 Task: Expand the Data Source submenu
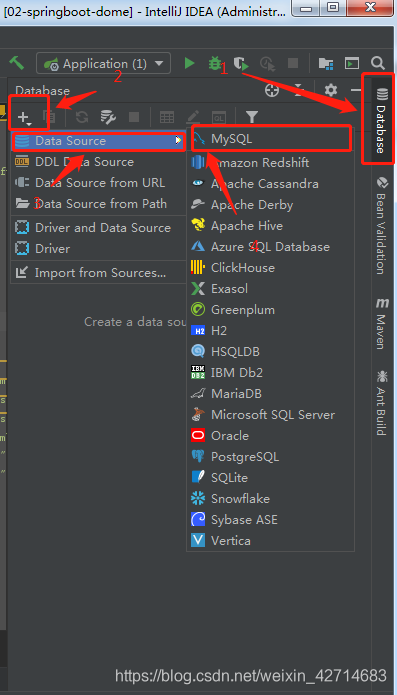coord(98,141)
